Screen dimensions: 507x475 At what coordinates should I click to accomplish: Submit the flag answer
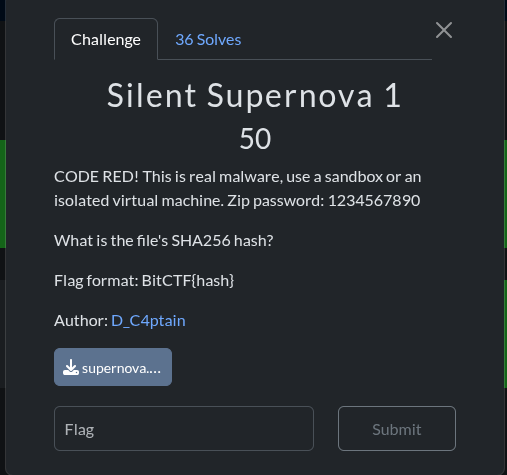click(x=397, y=428)
